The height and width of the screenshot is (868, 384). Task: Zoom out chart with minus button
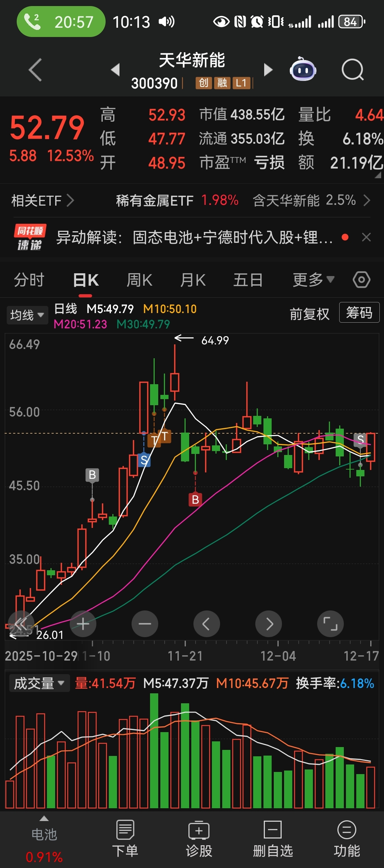(x=145, y=624)
